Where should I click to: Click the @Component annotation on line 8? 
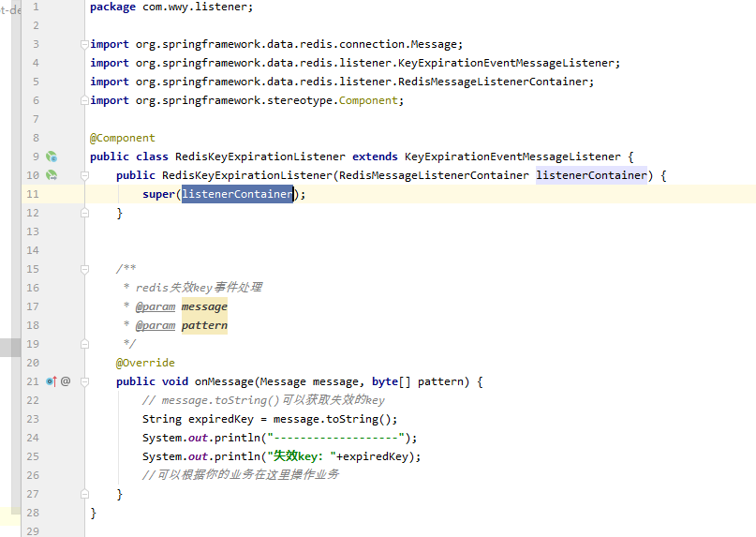123,138
